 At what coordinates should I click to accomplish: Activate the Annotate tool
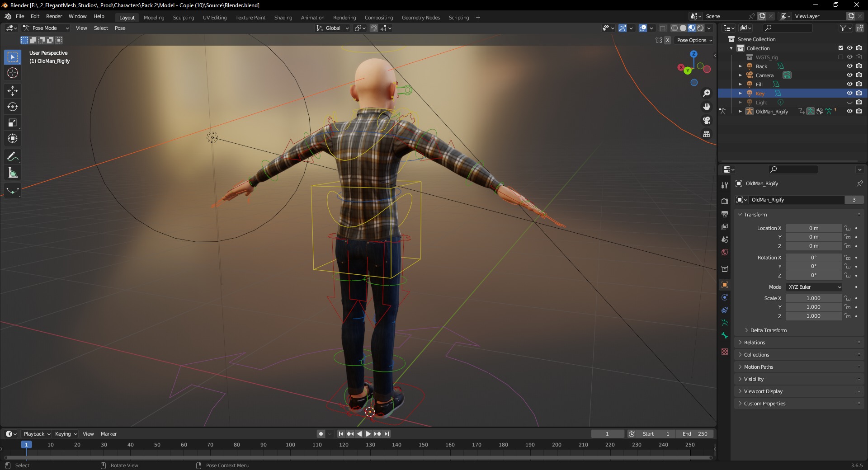point(13,157)
